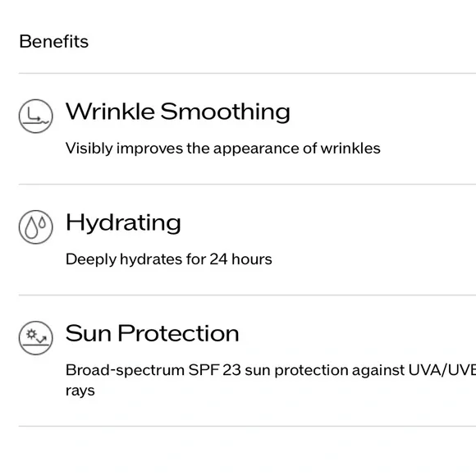The height and width of the screenshot is (476, 476).
Task: Click the 'Deeply hydrates for 24 hours' text
Action: [169, 259]
